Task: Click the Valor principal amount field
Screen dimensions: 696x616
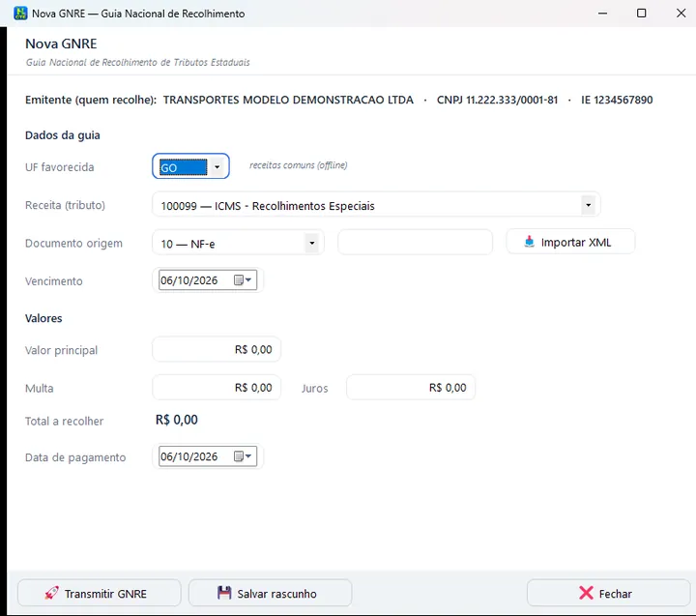Action: (x=217, y=349)
